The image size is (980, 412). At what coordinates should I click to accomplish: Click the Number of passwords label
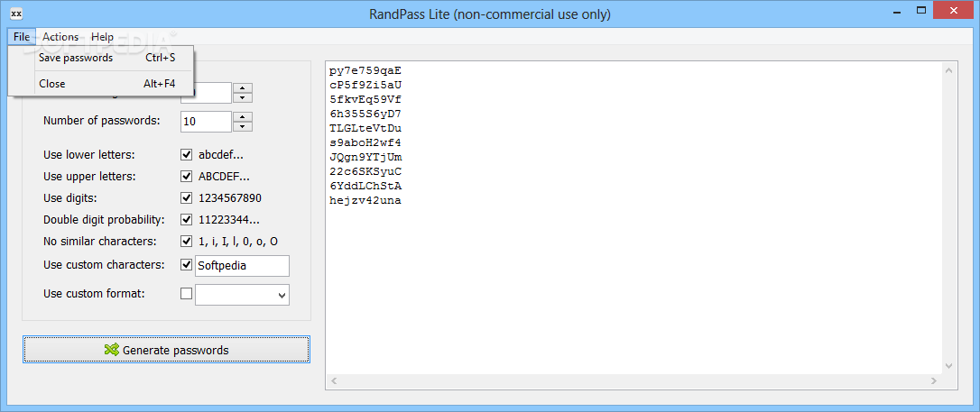point(102,121)
